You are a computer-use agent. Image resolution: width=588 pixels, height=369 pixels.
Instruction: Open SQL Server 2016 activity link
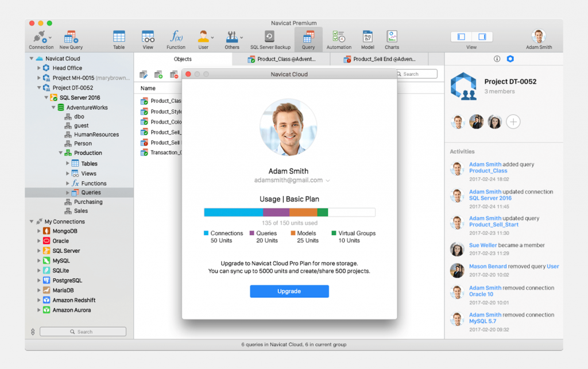[x=490, y=198]
